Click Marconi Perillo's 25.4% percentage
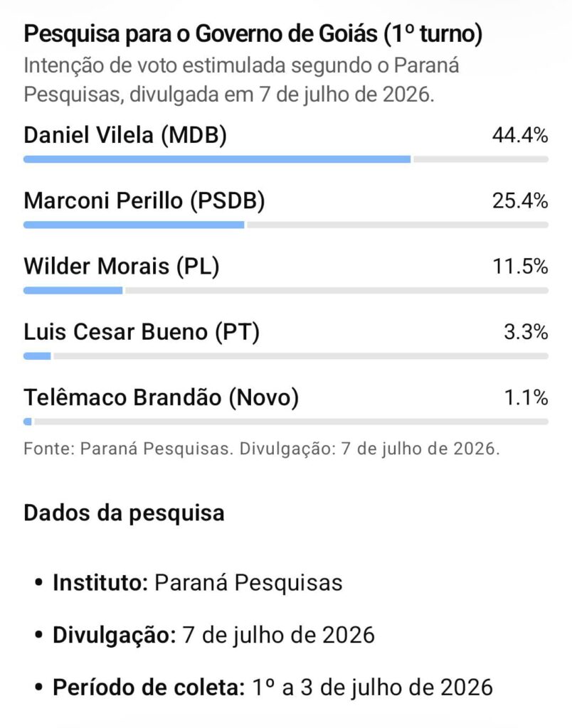The height and width of the screenshot is (728, 572). tap(521, 201)
